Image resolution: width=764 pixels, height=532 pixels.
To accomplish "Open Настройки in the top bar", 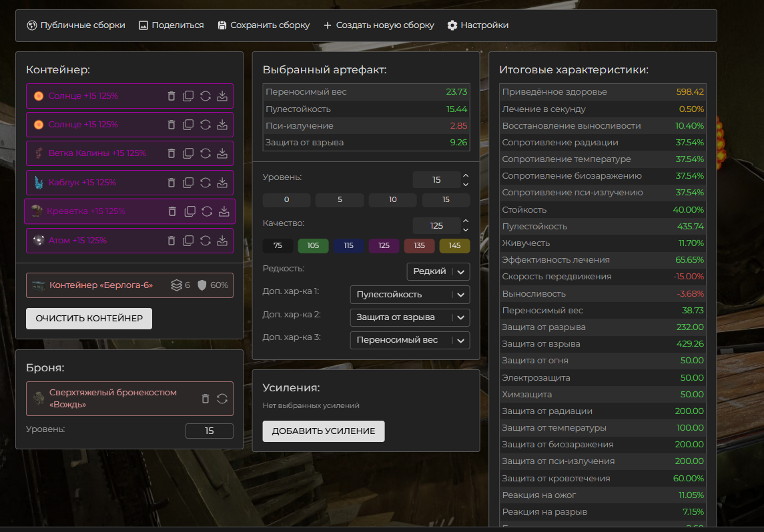I will 478,25.
